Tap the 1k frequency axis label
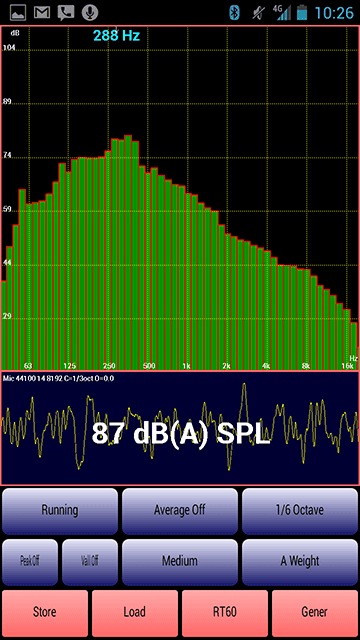This screenshot has height=640, width=360. point(187,366)
